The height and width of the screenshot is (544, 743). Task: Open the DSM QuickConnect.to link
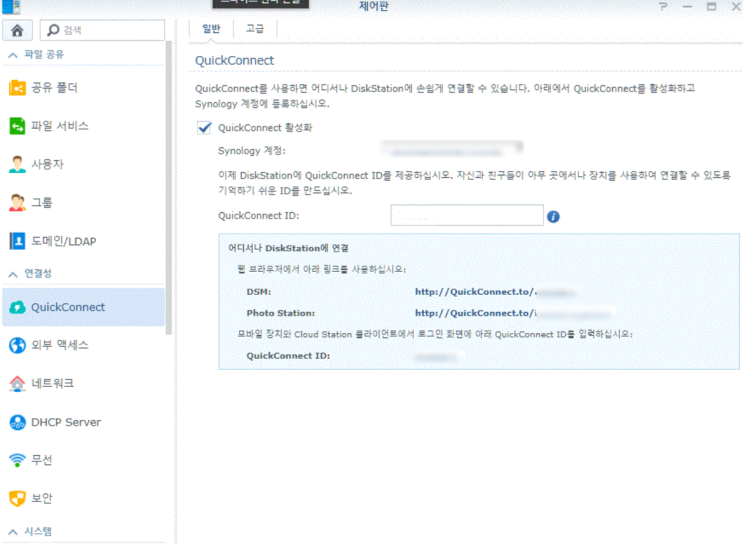495,292
